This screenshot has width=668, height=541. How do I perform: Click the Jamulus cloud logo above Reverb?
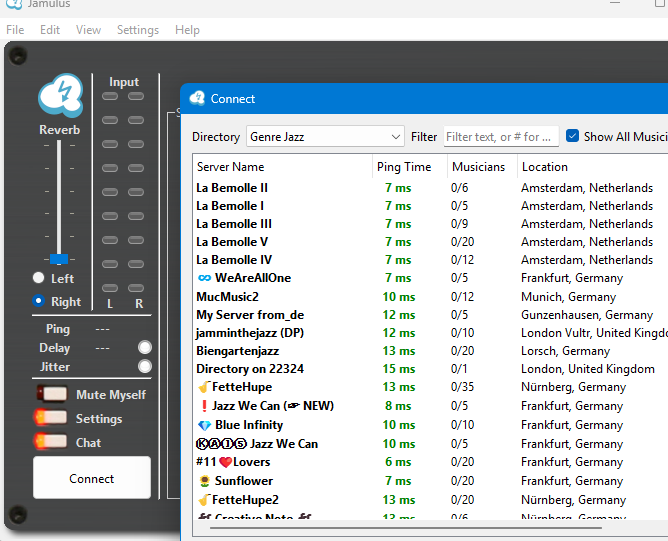(60, 97)
